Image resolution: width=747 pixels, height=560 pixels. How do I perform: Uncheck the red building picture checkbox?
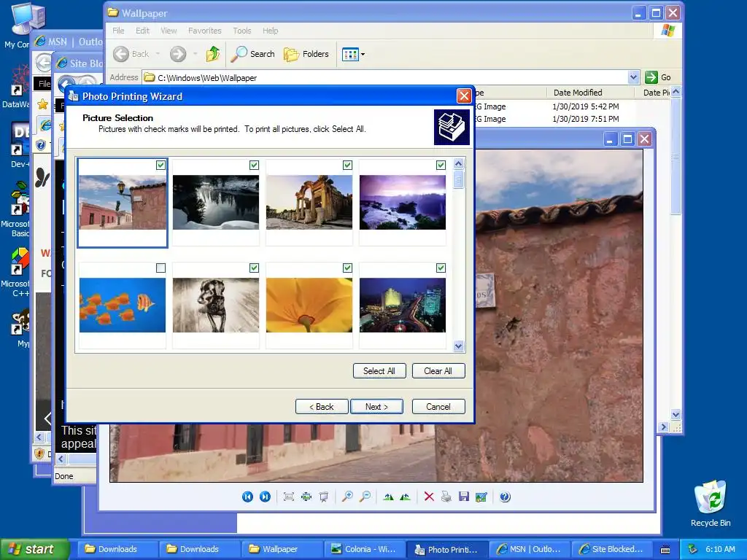pos(160,165)
